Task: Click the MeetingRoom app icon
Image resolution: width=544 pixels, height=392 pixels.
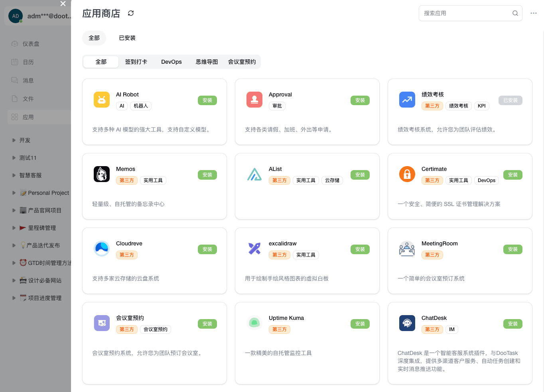Action: coord(407,249)
